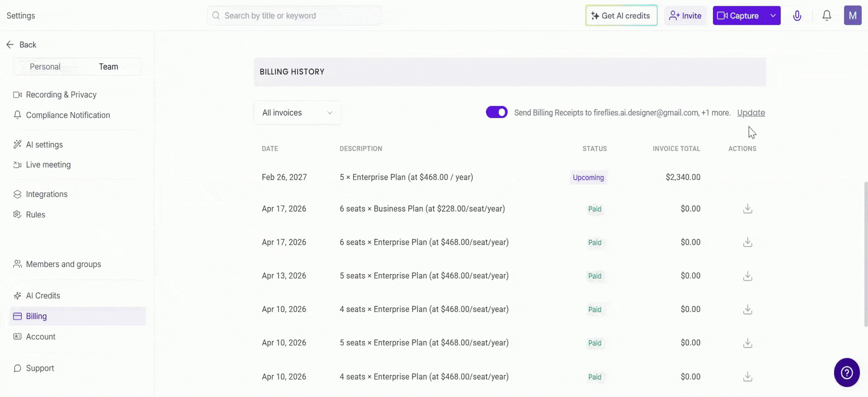The image size is (868, 397).
Task: Open Account settings
Action: [41, 337]
